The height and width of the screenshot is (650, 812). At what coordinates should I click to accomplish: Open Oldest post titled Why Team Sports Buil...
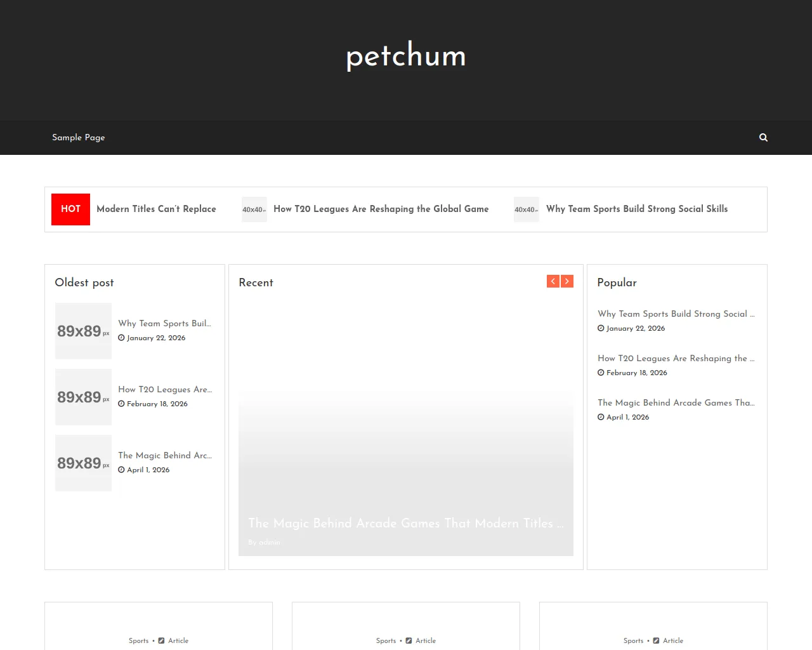pyautogui.click(x=164, y=323)
